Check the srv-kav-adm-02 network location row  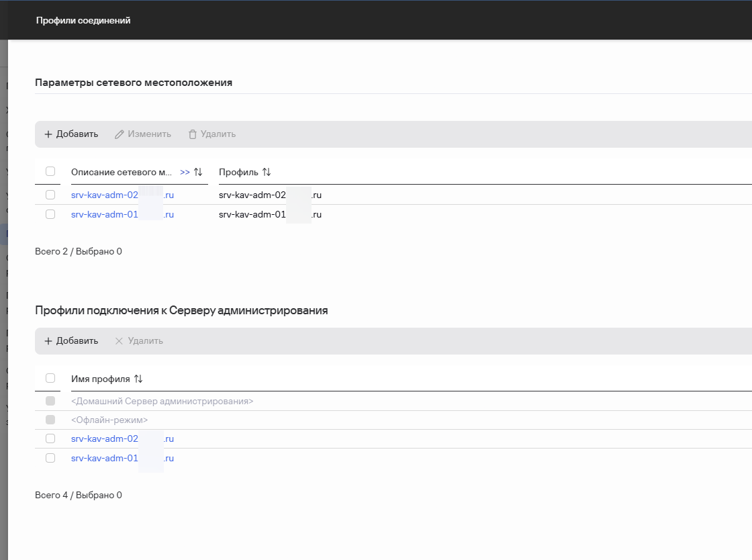[x=50, y=195]
